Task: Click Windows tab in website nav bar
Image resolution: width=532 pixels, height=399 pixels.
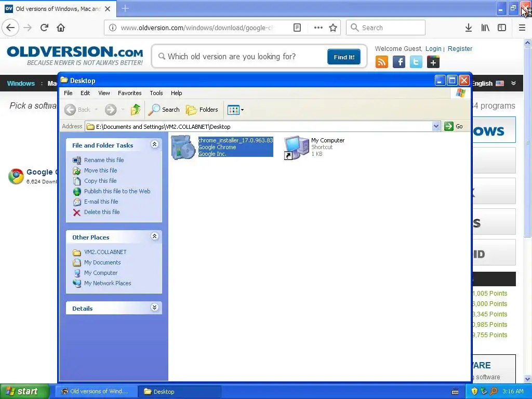Action: coord(21,83)
